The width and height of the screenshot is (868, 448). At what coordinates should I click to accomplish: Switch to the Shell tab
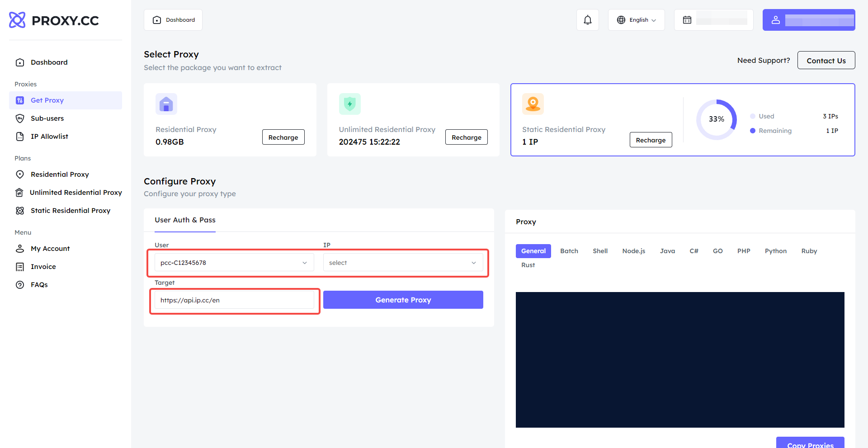tap(600, 251)
